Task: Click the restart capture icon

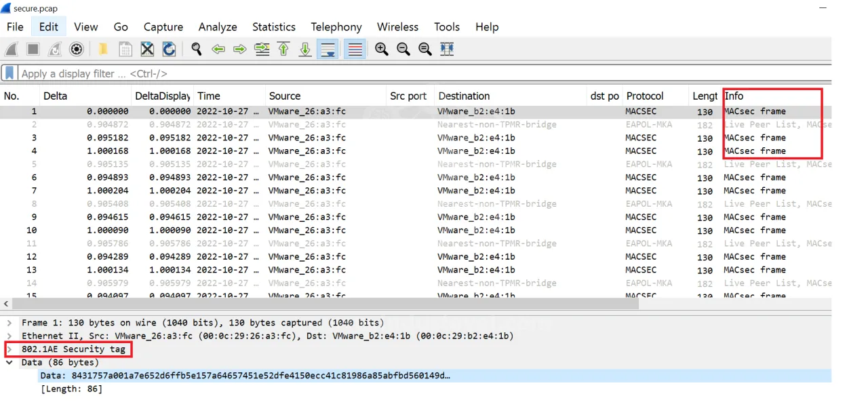Action: tap(55, 49)
